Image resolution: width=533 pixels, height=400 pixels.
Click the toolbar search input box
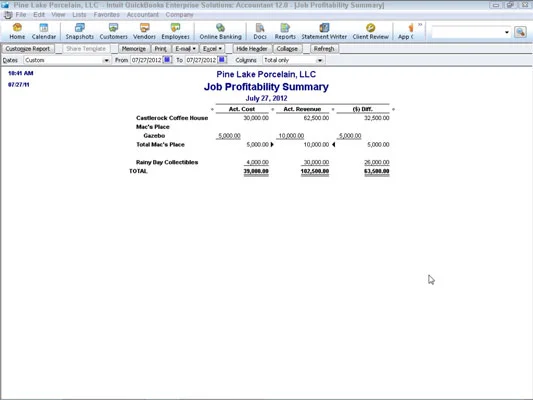pyautogui.click(x=467, y=32)
